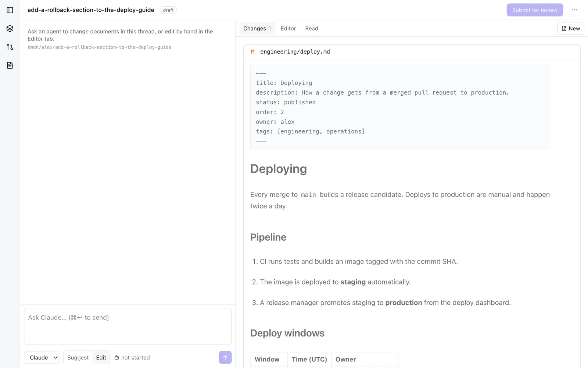
Task: Click the change count badge on Changes tab
Action: (x=270, y=28)
